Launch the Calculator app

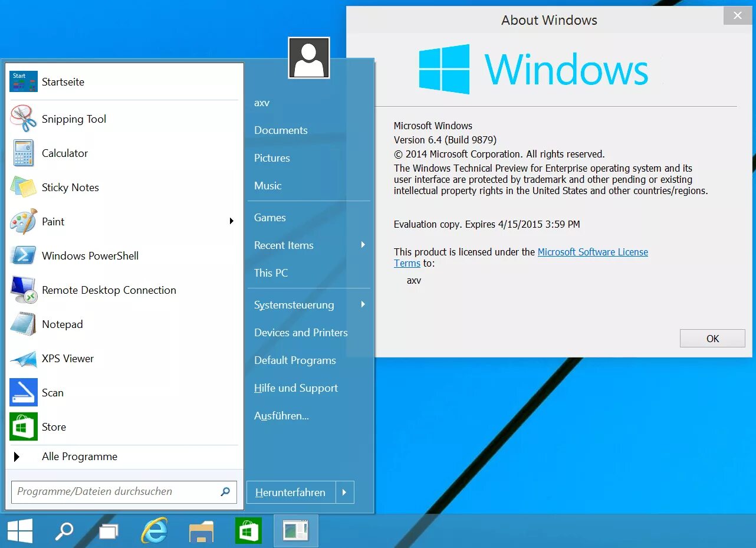coord(65,153)
